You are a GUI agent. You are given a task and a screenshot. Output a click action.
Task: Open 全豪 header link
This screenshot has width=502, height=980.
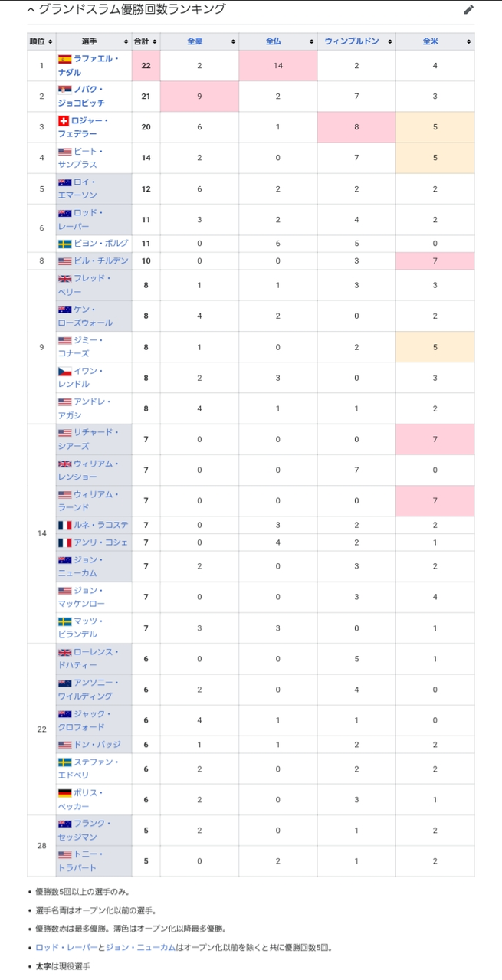pyautogui.click(x=195, y=41)
